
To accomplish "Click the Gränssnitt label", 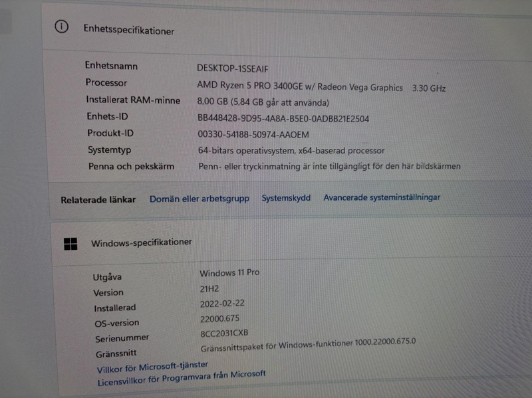I will click(116, 353).
